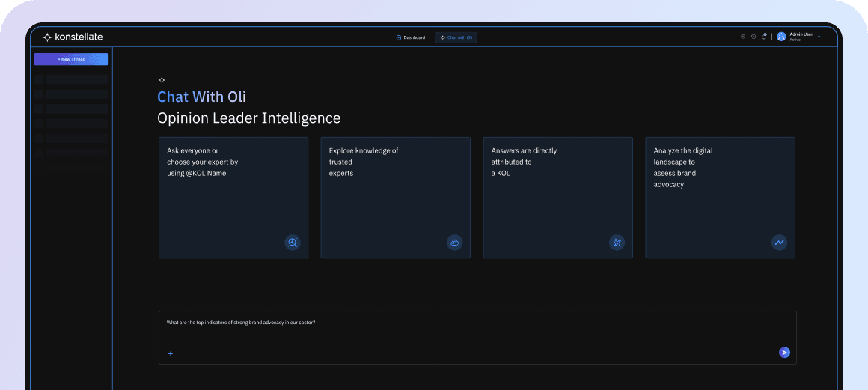This screenshot has height=390, width=868.
Task: Click the wand icon on Answers attributed card
Action: [617, 243]
